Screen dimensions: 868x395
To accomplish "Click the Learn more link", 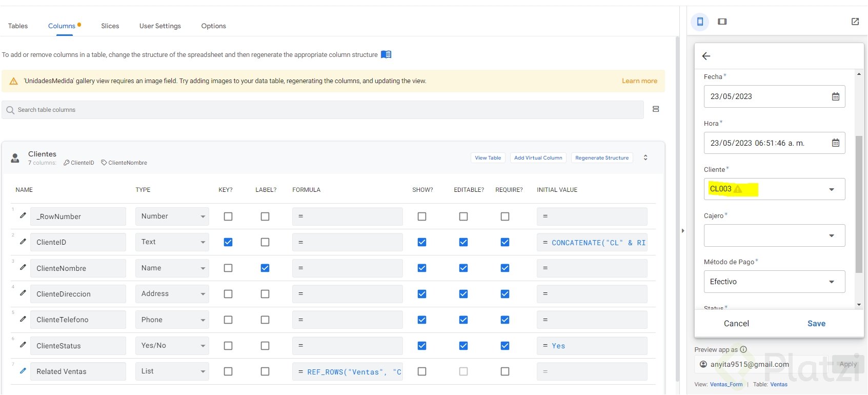I will tap(639, 81).
